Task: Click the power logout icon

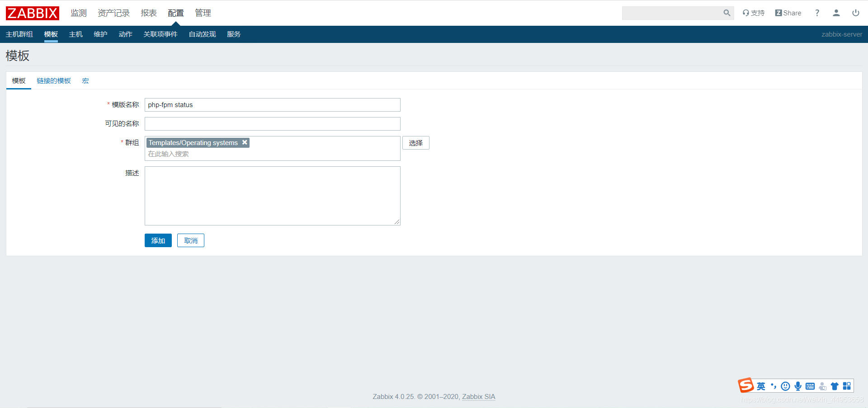Action: (856, 13)
